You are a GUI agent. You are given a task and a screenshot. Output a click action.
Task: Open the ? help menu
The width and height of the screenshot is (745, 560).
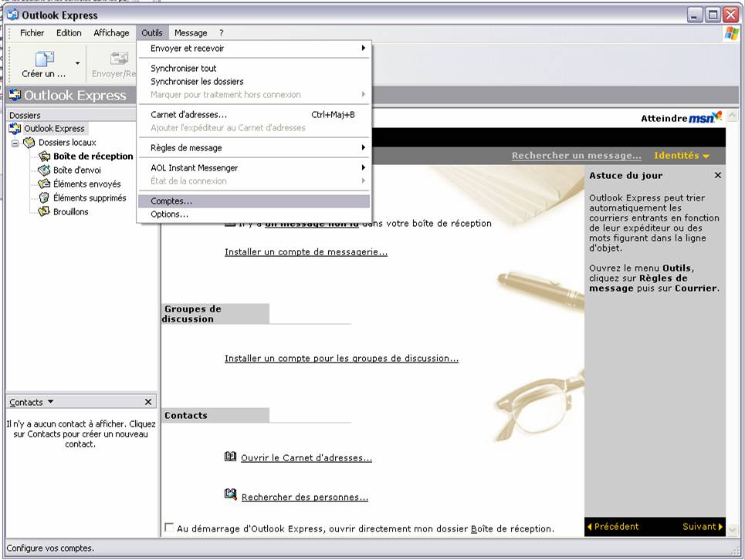coord(221,32)
